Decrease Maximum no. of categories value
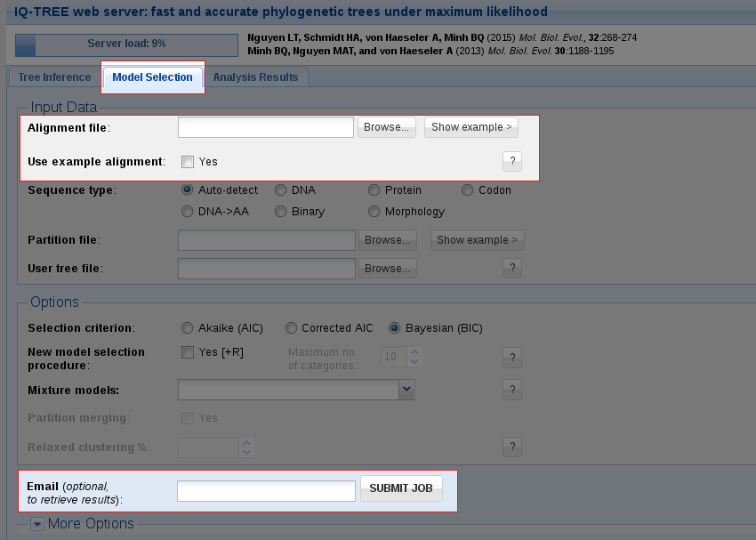The image size is (756, 540). pyautogui.click(x=414, y=361)
